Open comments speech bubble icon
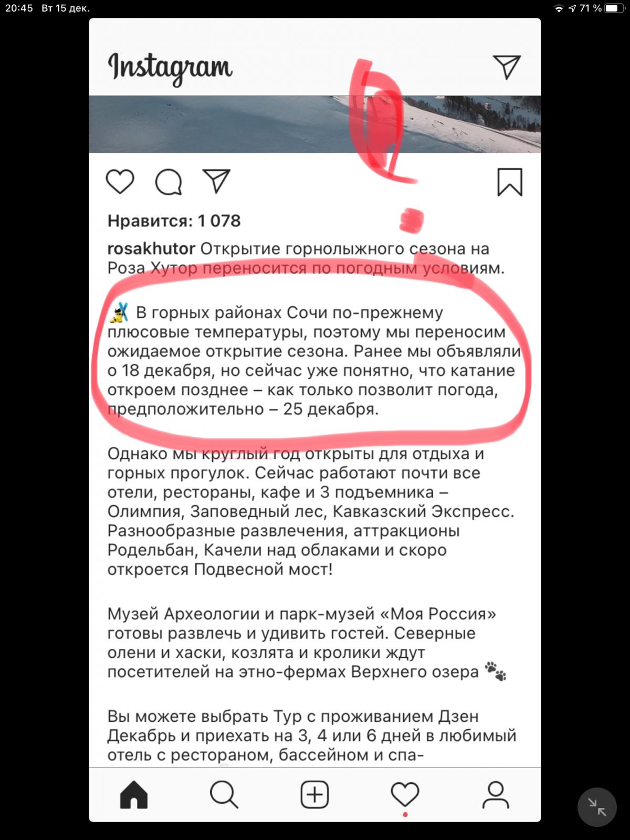The height and width of the screenshot is (840, 630). 169,182
